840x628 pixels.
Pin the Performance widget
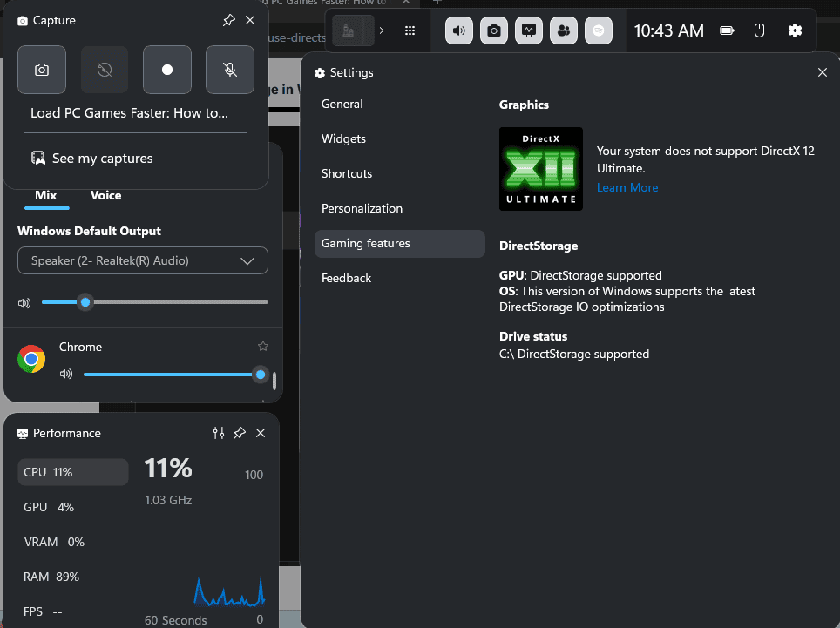[240, 433]
